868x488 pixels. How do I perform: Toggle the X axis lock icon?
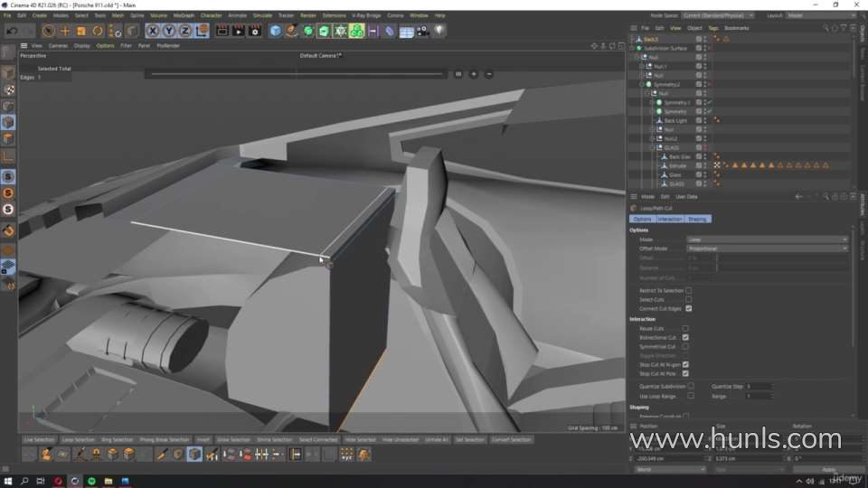click(153, 31)
